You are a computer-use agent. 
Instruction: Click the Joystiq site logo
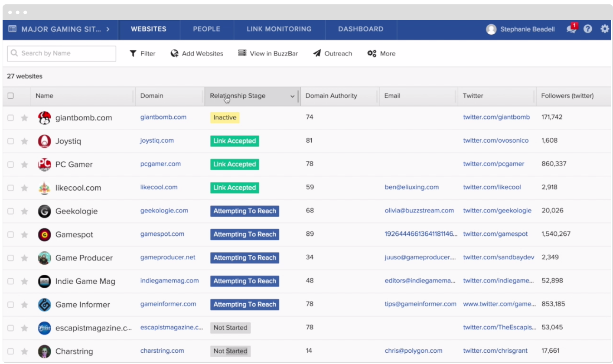pyautogui.click(x=44, y=141)
